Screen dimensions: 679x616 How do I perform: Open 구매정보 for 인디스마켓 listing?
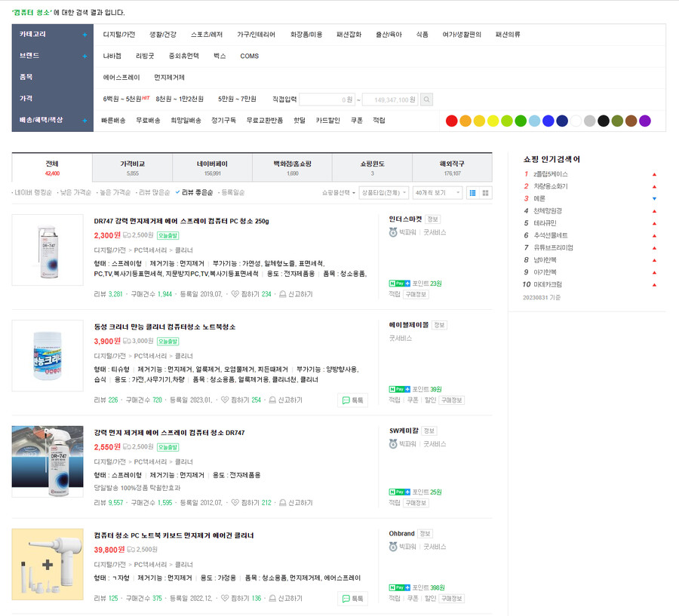(416, 294)
